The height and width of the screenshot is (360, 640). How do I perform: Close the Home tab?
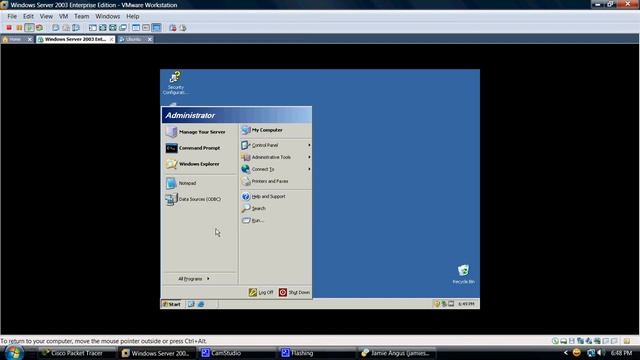pos(29,39)
